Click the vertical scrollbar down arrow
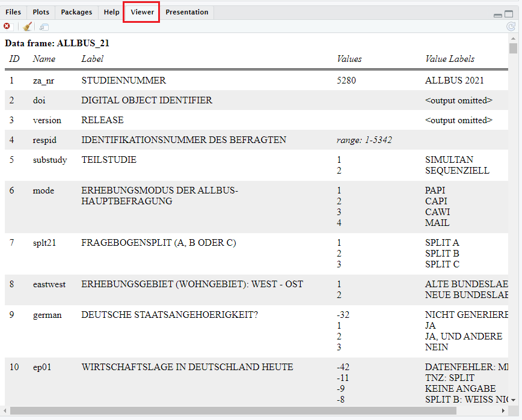The image size is (522, 420). click(x=513, y=400)
